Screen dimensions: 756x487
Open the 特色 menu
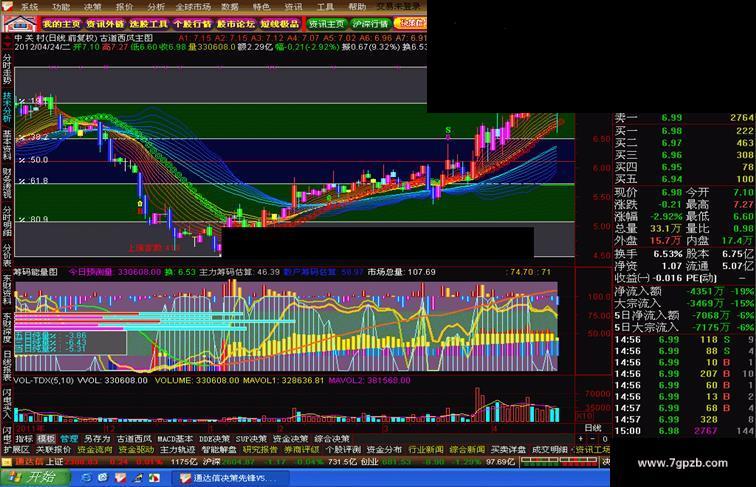point(262,7)
